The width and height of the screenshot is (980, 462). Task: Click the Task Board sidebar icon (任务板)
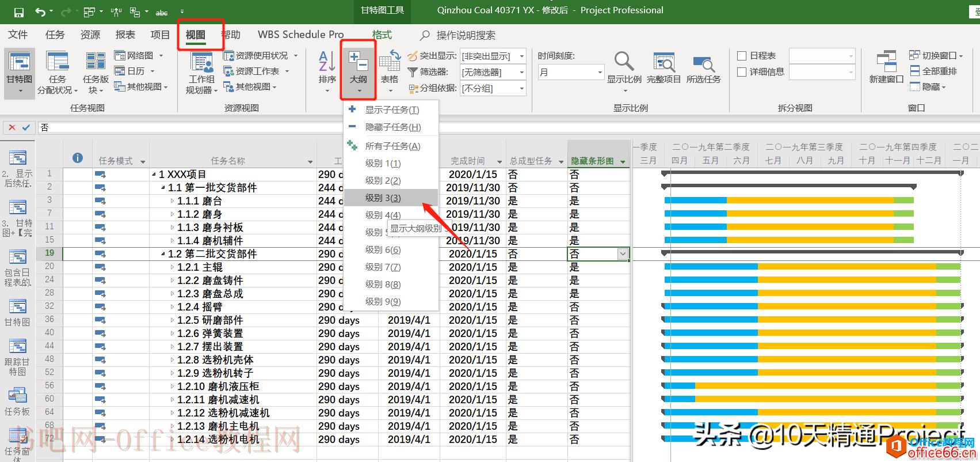(x=17, y=395)
